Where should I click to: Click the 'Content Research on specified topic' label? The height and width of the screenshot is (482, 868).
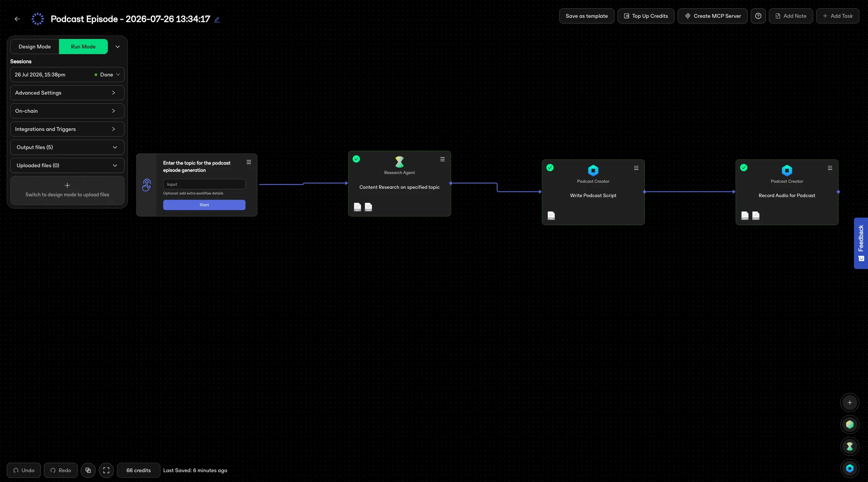point(400,187)
